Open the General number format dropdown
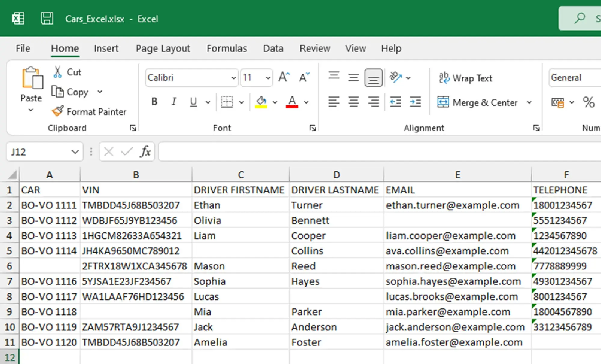This screenshot has width=601, height=364. 575,78
